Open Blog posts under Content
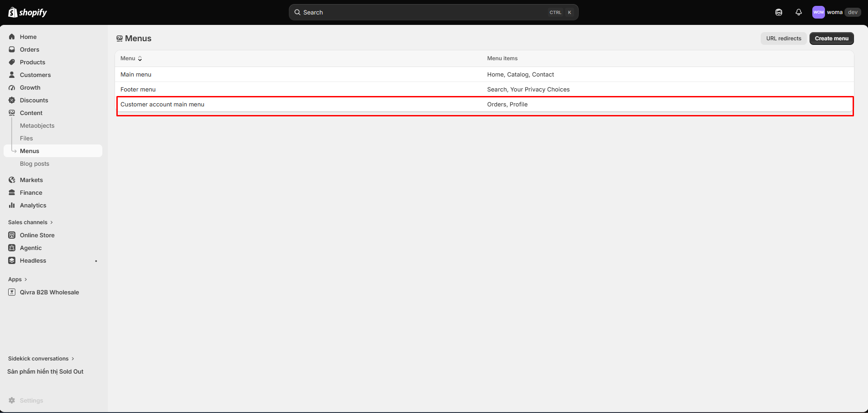The image size is (868, 413). click(34, 163)
